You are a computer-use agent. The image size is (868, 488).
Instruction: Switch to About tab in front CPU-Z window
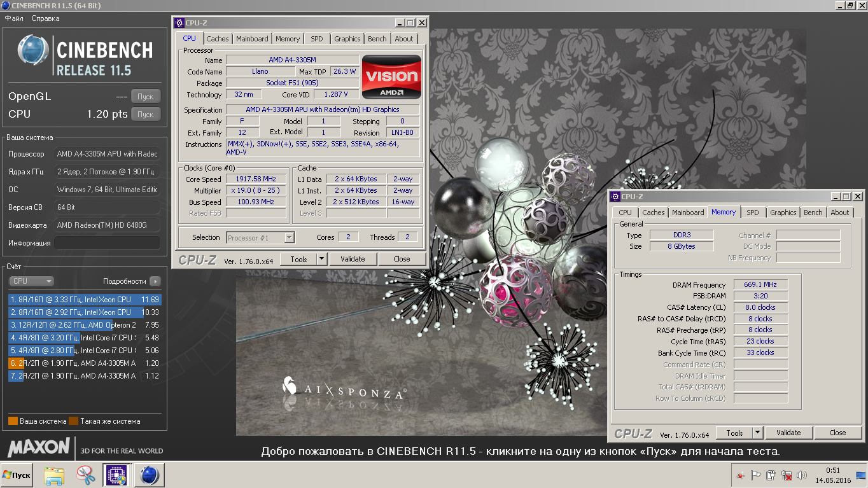click(404, 39)
